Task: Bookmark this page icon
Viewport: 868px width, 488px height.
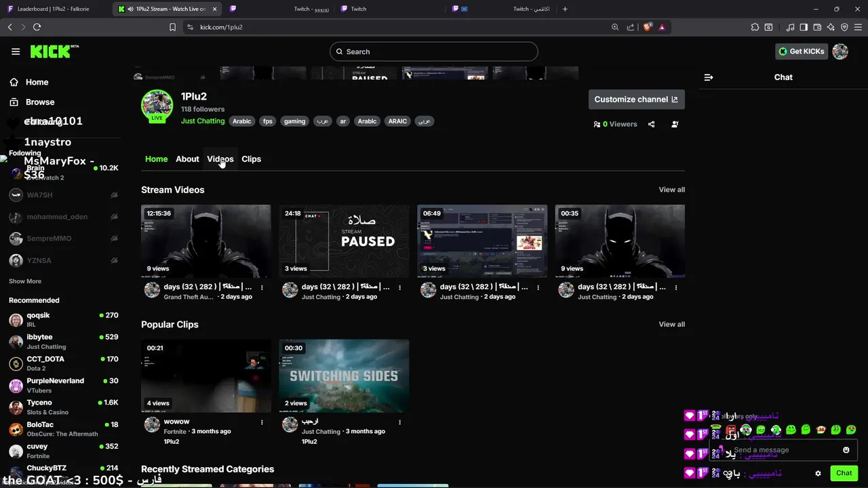Action: [172, 27]
